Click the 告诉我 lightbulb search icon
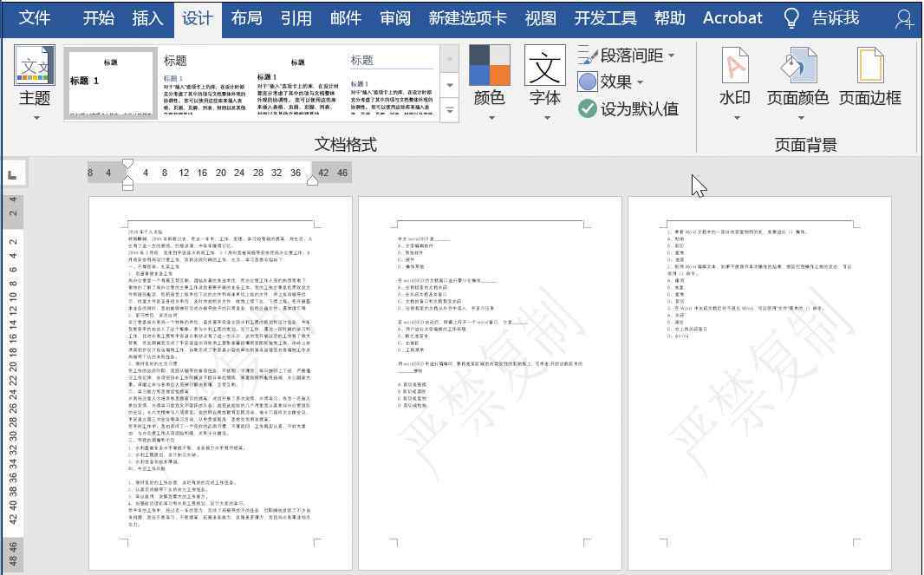The width and height of the screenshot is (924, 575). (x=791, y=18)
